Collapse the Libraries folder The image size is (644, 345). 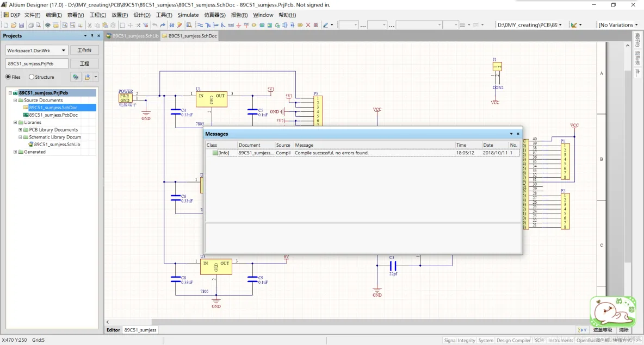15,122
